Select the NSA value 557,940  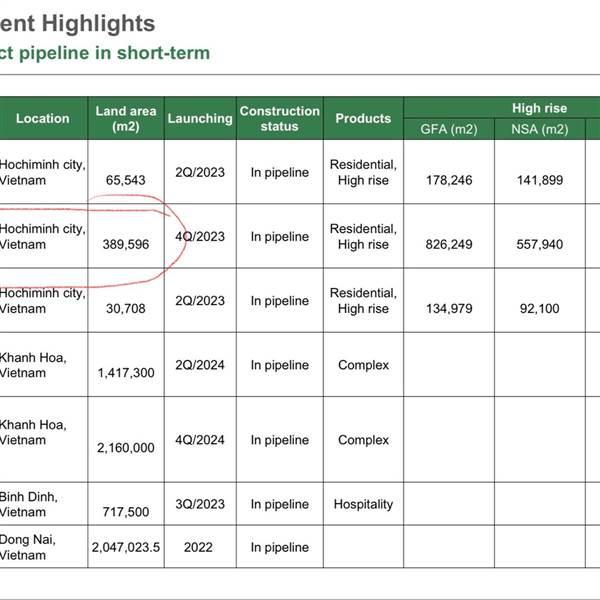coord(540,244)
